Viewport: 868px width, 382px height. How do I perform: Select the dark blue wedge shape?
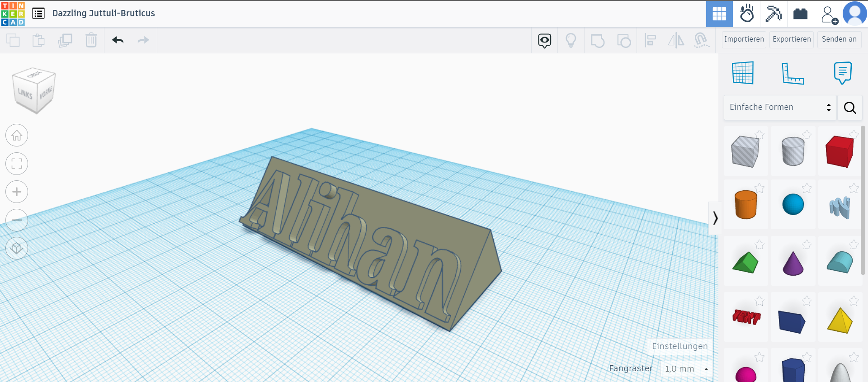click(792, 321)
